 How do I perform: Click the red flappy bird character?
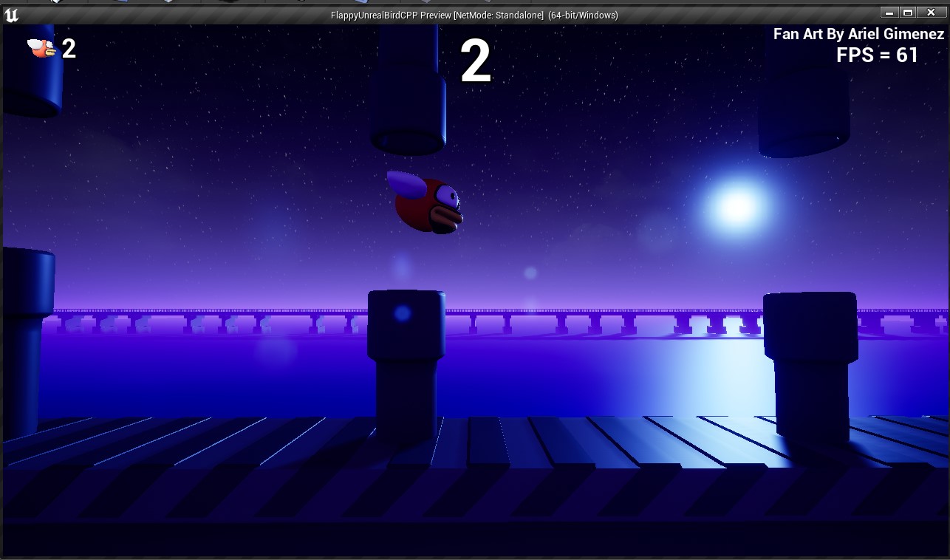[x=426, y=202]
